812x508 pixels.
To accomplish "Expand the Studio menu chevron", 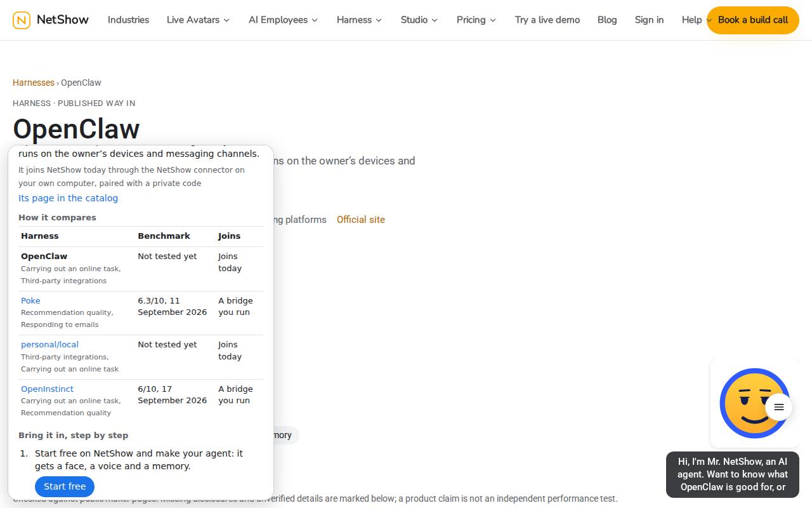I will click(x=435, y=20).
